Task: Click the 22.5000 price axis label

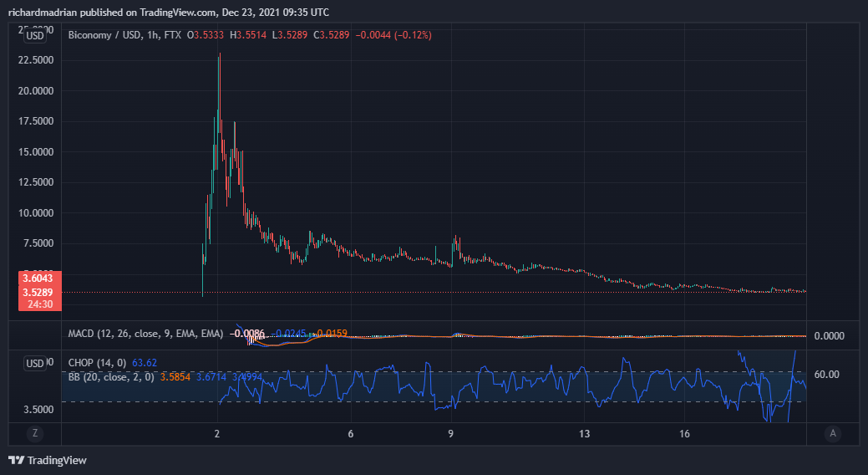Action: tap(36, 60)
